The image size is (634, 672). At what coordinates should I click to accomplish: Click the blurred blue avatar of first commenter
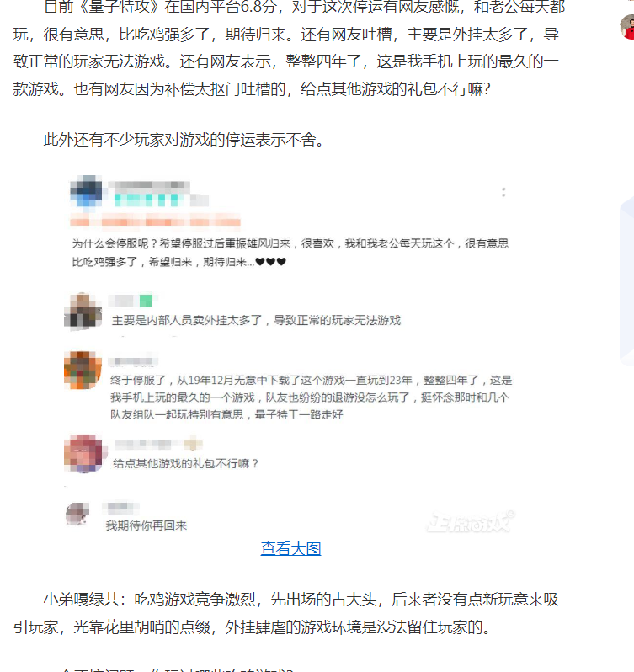(86, 190)
